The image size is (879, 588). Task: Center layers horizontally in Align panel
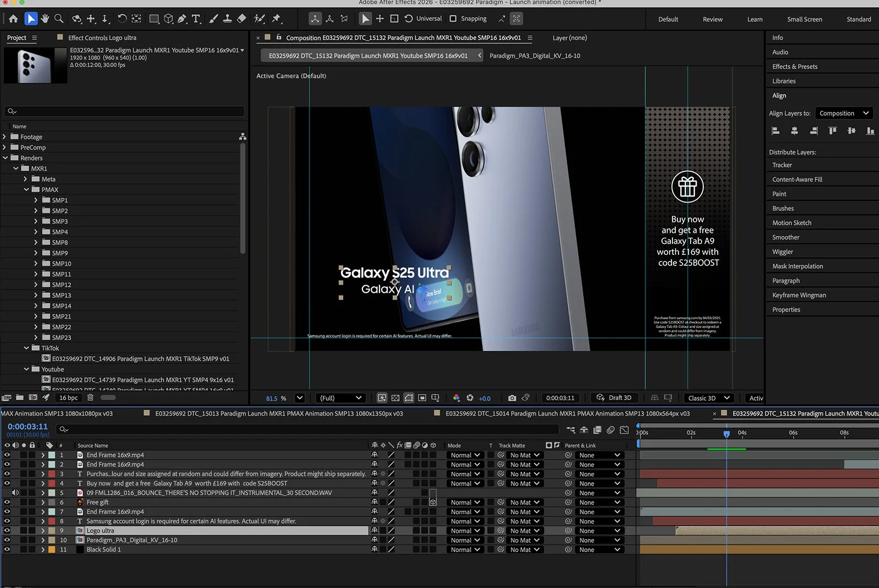point(794,131)
